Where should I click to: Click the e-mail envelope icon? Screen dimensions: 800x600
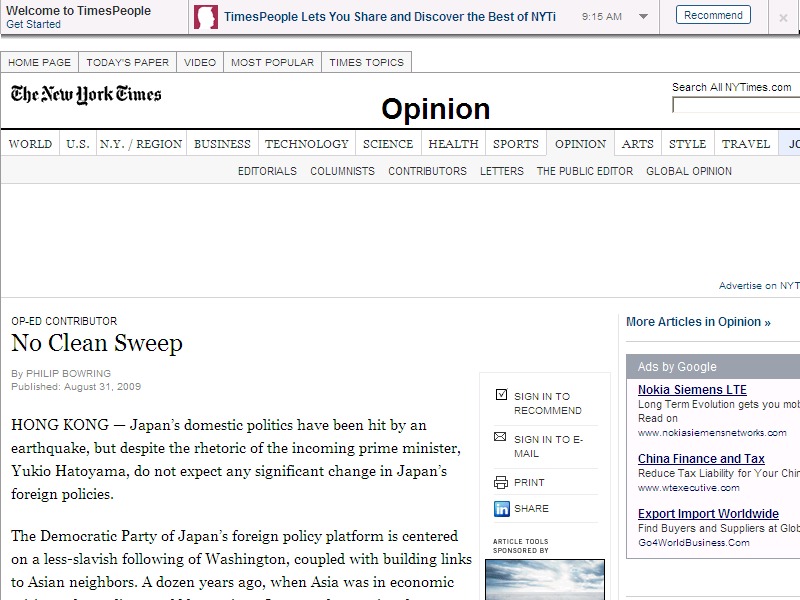click(500, 437)
